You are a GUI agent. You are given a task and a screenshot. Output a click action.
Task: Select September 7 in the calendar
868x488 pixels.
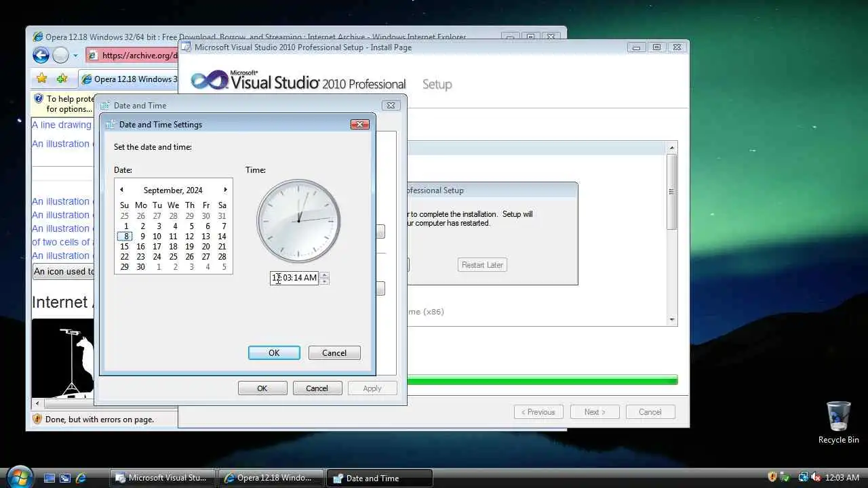[x=223, y=226]
